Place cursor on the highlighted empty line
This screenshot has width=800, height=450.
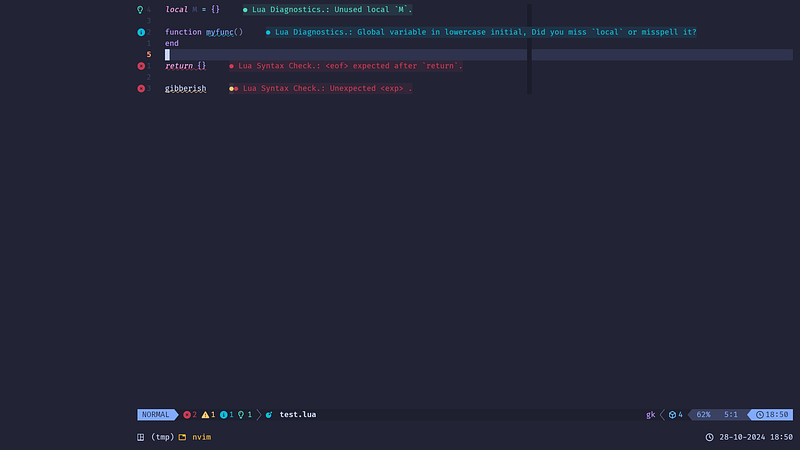tap(479, 55)
